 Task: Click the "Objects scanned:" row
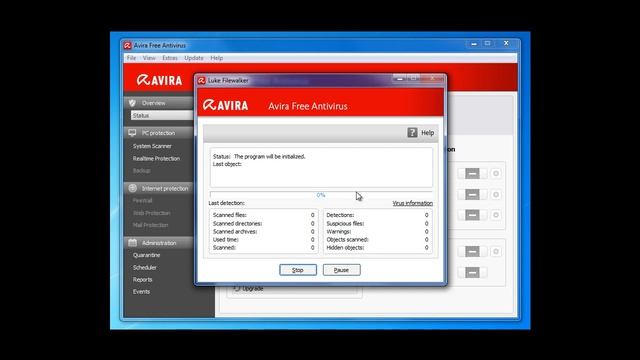[377, 240]
